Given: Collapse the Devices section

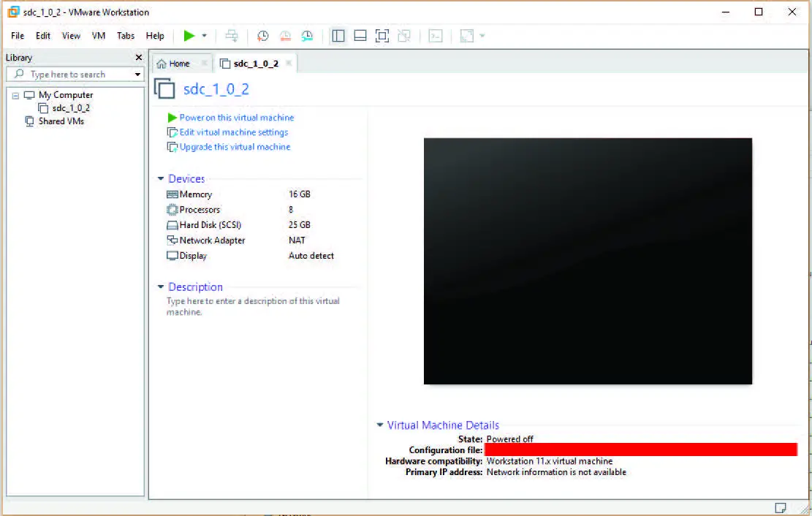Looking at the screenshot, I should coord(161,179).
